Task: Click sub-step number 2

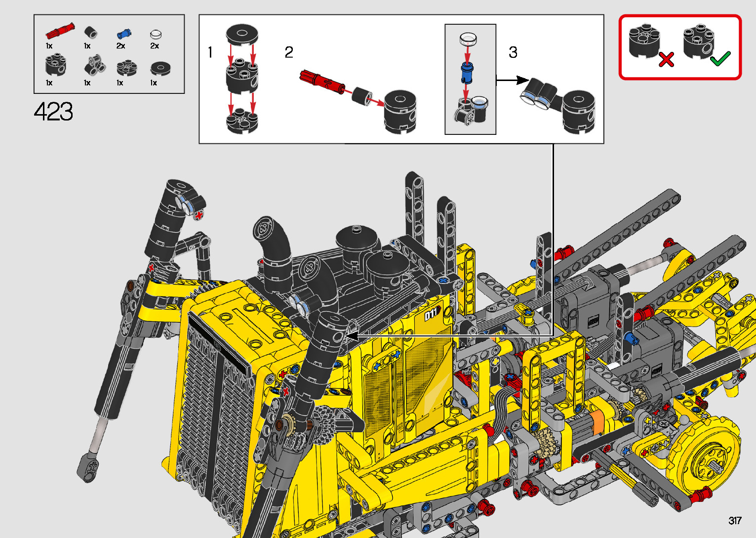Action: [289, 52]
